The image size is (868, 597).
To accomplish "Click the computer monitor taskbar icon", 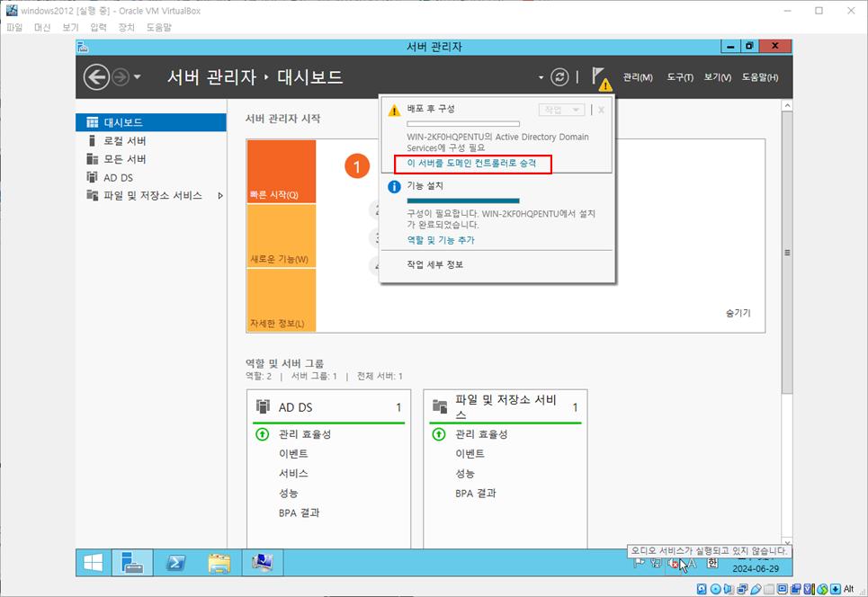I will tap(263, 563).
